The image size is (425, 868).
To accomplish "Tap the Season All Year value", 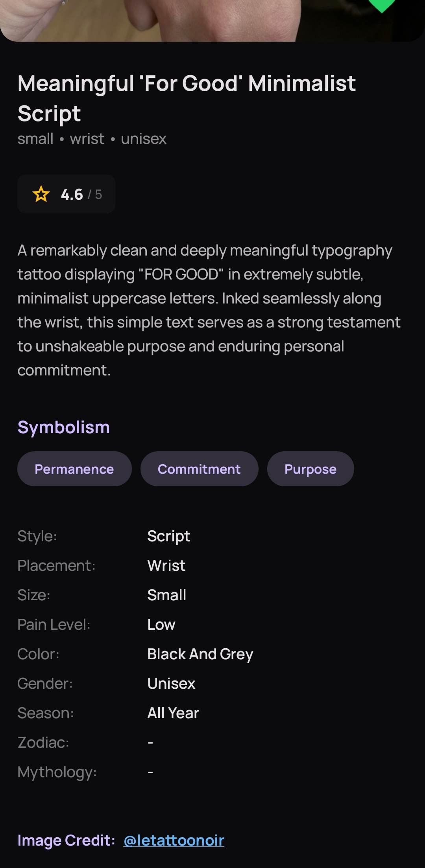I will pos(173,713).
